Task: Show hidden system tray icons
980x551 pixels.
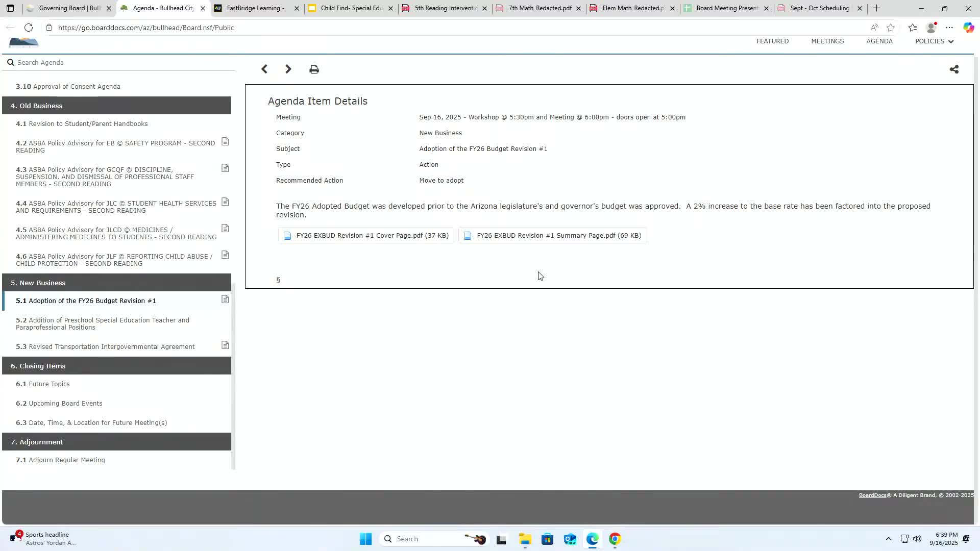Action: click(888, 539)
